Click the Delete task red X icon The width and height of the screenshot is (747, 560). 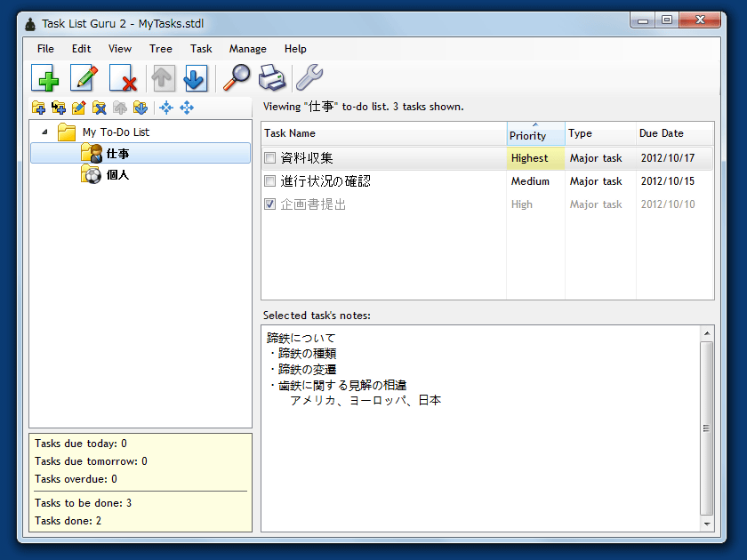point(124,78)
